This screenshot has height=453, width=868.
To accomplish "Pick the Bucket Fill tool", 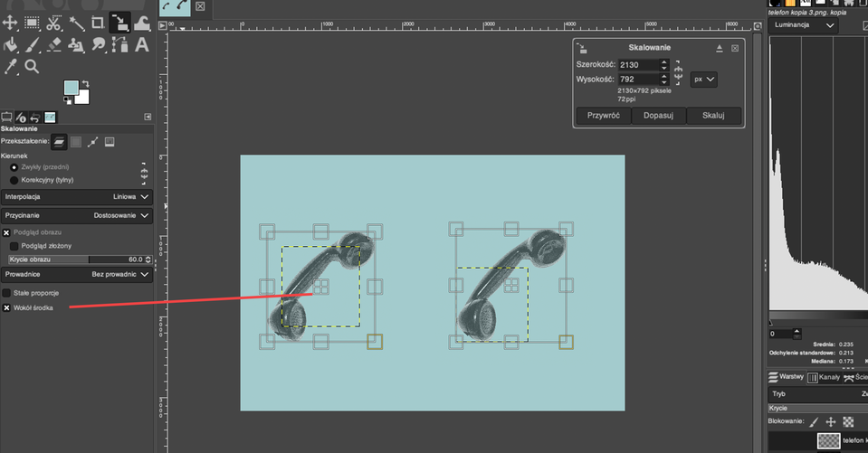I will coord(11,43).
